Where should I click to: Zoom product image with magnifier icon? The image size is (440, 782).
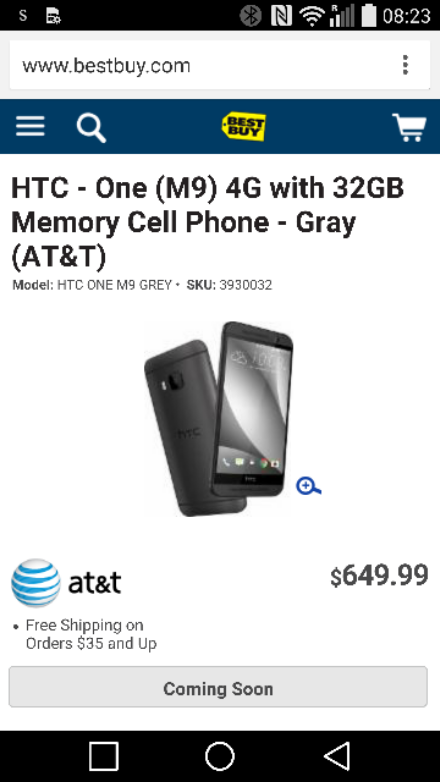click(x=308, y=486)
